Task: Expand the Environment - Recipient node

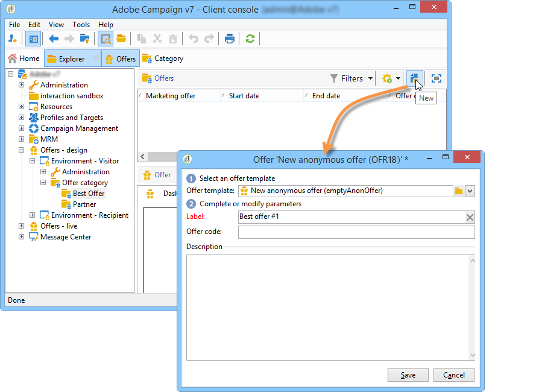Action: point(33,215)
